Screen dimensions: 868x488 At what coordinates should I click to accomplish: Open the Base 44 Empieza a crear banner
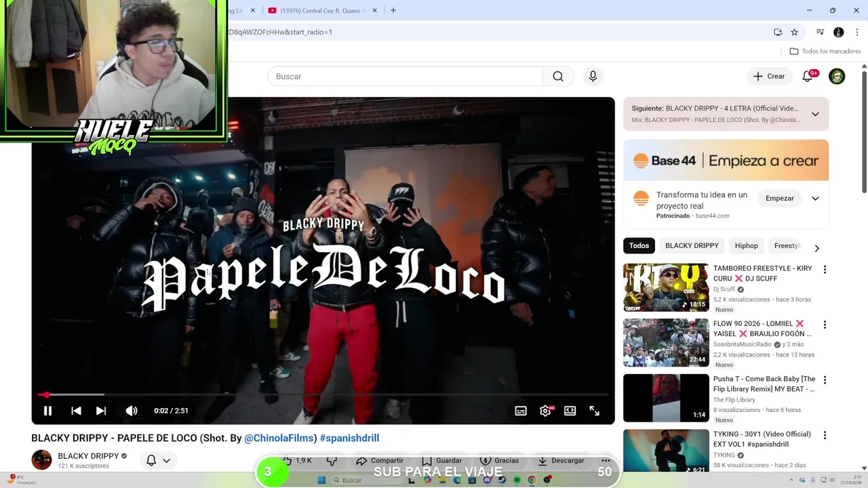pyautogui.click(x=726, y=161)
